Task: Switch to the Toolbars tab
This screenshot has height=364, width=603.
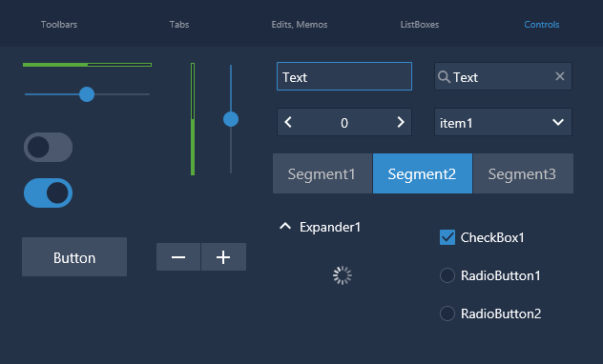Action: click(59, 24)
